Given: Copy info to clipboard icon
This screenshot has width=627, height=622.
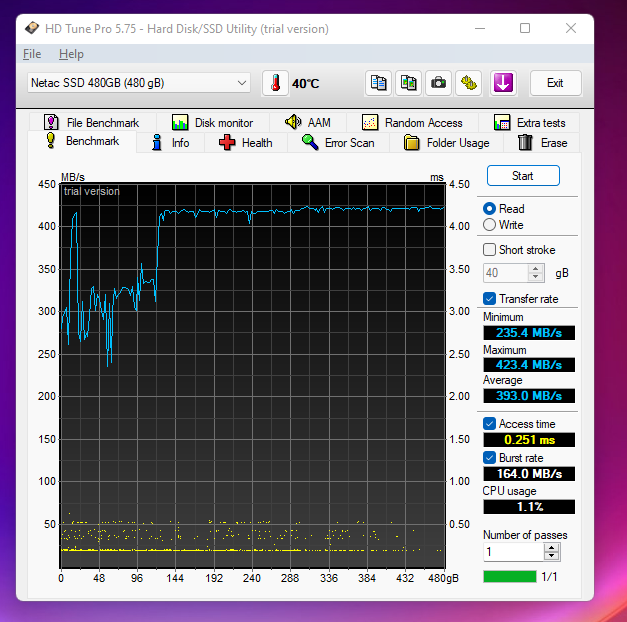Looking at the screenshot, I should click(378, 83).
